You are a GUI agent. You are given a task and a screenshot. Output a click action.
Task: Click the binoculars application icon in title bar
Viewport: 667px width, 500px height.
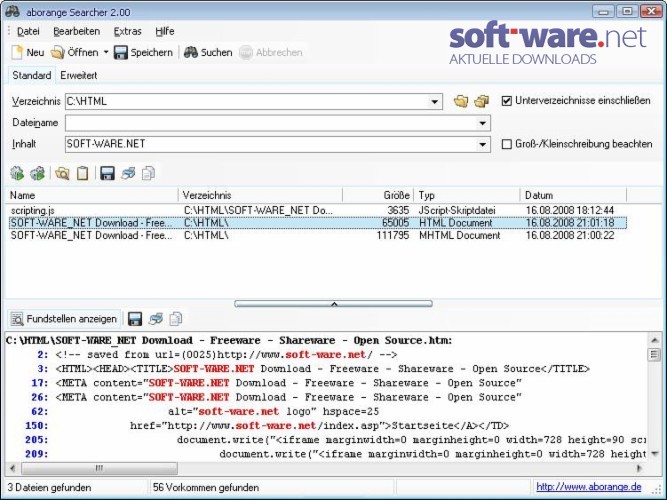coord(12,11)
